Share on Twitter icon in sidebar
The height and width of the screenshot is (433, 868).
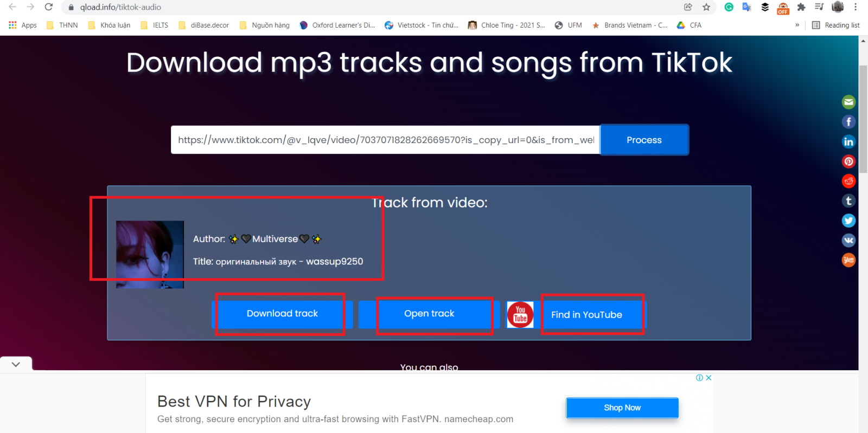[848, 221]
